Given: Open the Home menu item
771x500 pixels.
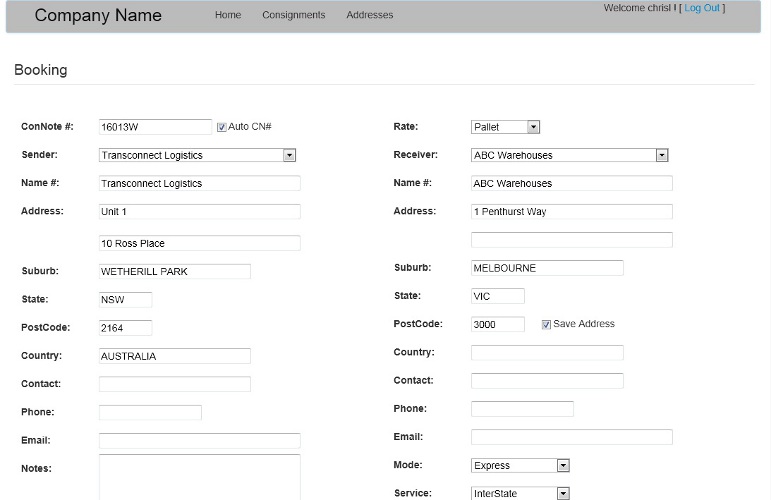Looking at the screenshot, I should 228,15.
